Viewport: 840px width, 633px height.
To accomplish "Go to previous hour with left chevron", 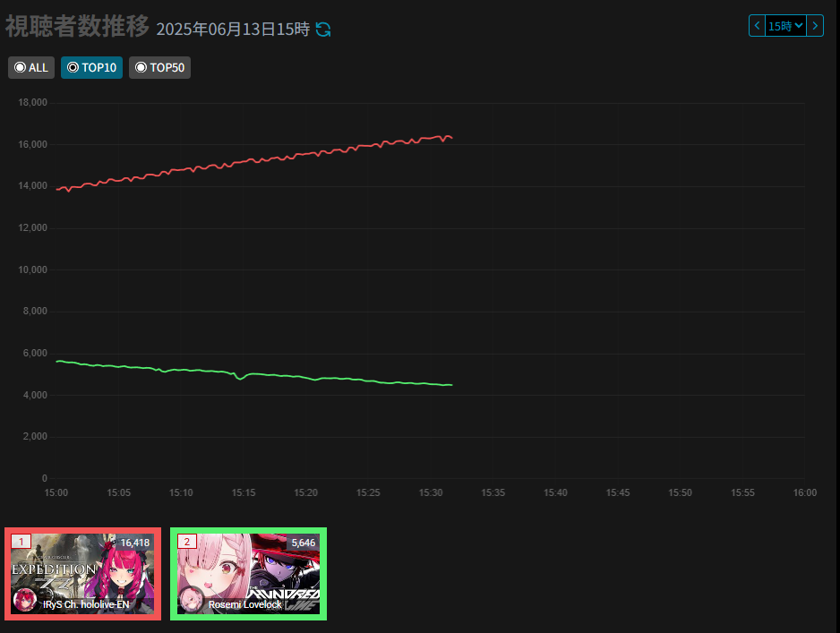I will point(757,26).
